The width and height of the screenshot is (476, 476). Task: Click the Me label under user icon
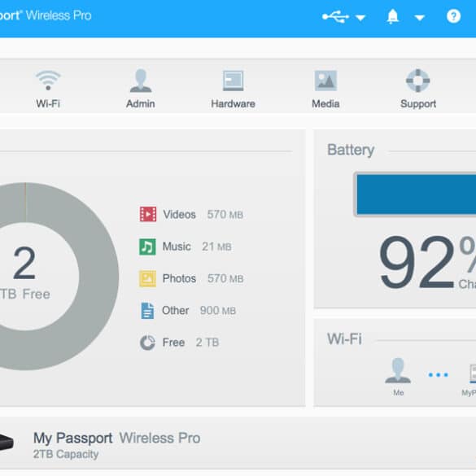pos(398,393)
